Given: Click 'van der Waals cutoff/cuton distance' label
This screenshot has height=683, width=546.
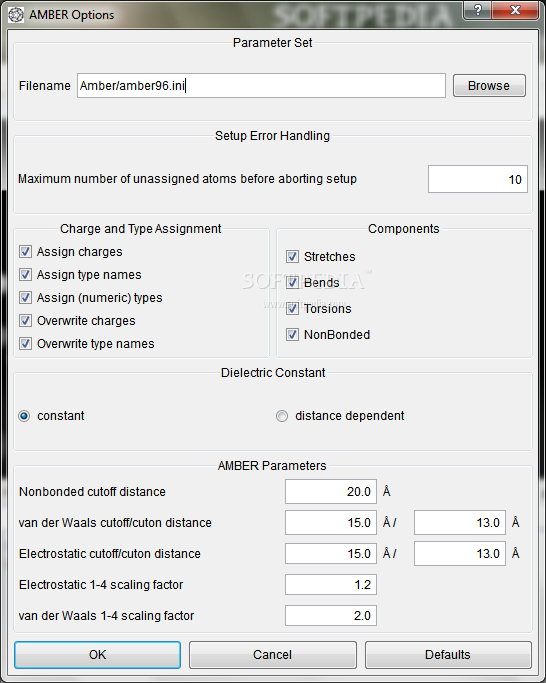Looking at the screenshot, I should [x=115, y=523].
